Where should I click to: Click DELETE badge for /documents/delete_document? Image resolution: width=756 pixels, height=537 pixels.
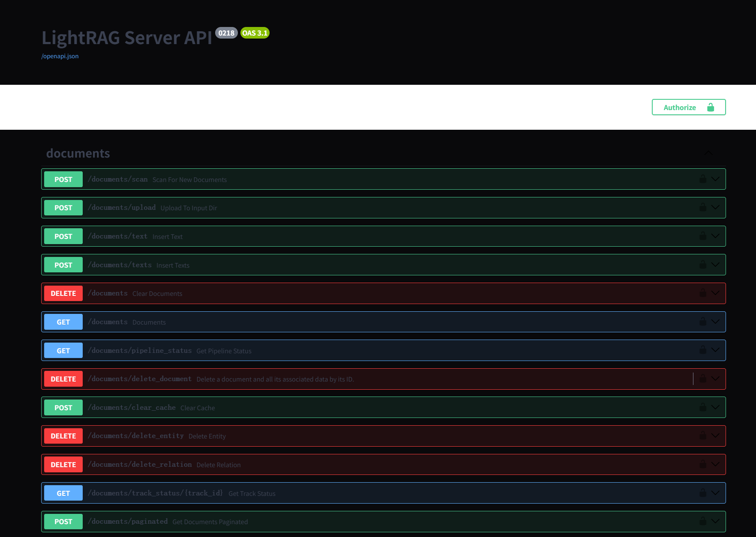pyautogui.click(x=63, y=379)
